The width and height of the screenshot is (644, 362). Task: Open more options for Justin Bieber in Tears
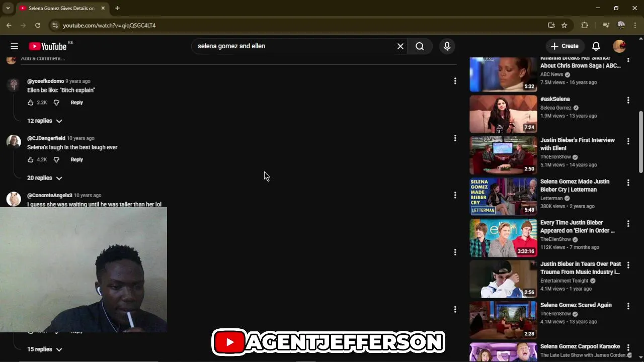point(628,265)
